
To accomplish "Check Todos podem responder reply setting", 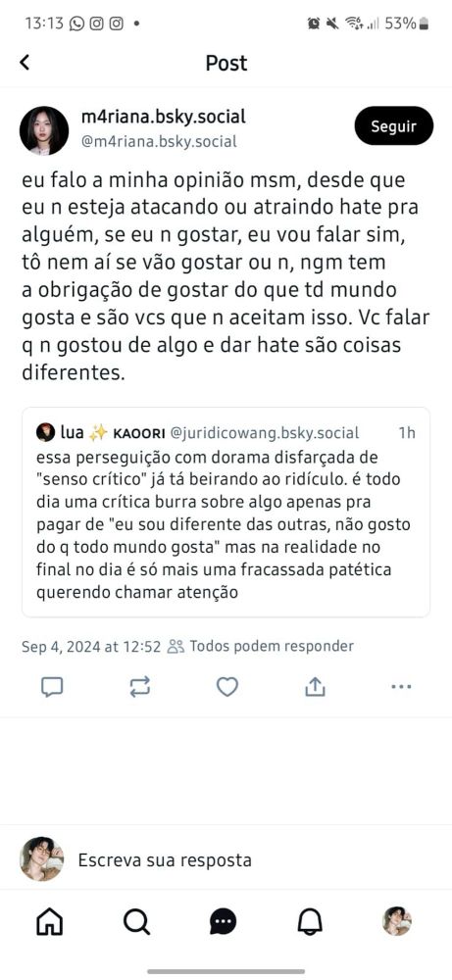I will point(261,646).
